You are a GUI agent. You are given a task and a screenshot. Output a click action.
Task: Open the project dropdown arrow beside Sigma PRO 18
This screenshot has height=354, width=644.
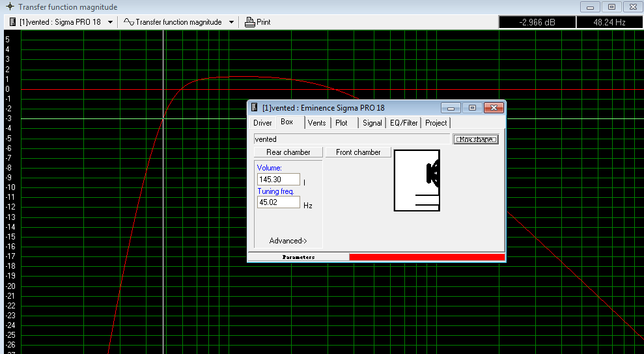tap(110, 22)
